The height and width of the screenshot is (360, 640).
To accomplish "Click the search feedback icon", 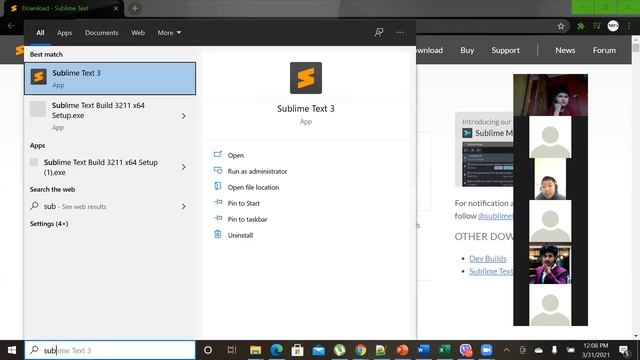I will point(379,32).
